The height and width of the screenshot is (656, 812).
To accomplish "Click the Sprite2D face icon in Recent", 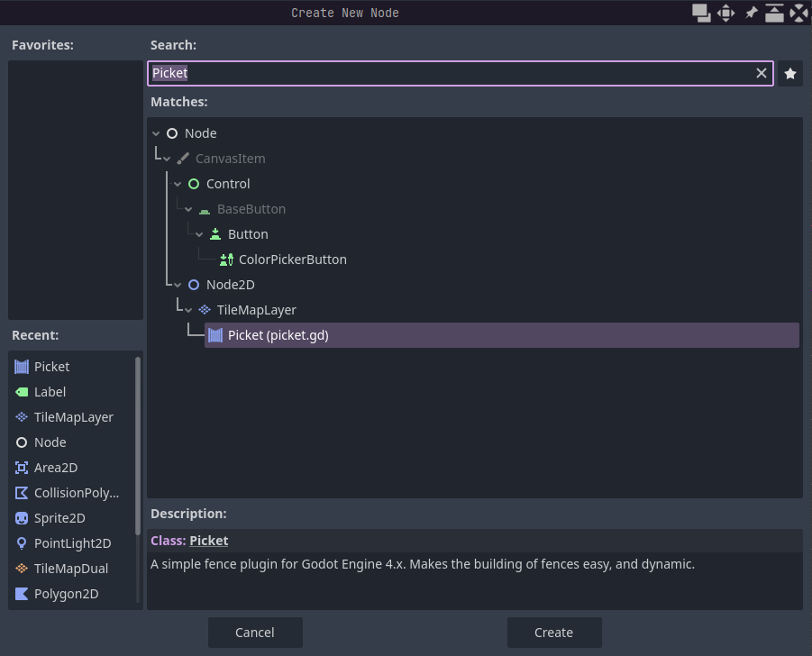I will point(22,518).
